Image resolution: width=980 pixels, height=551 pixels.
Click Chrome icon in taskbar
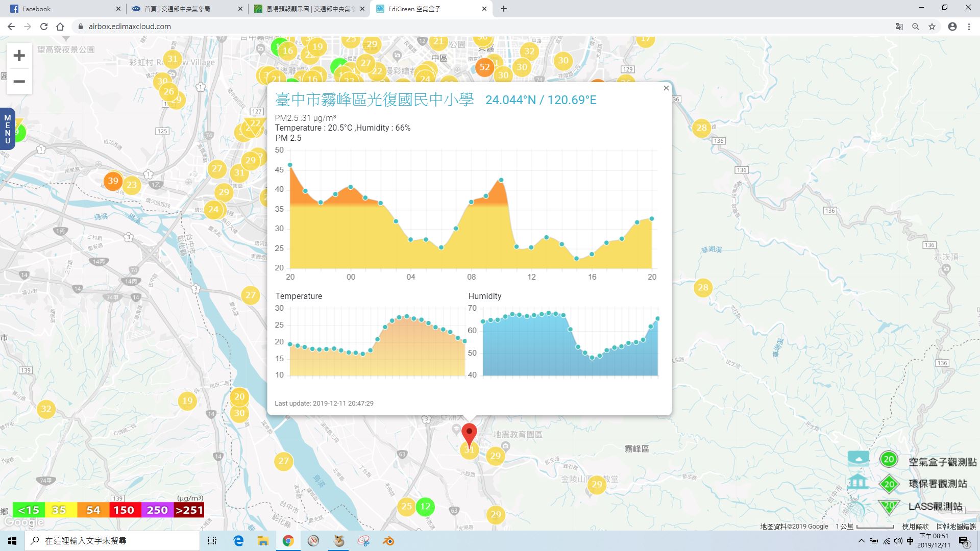[x=288, y=541]
